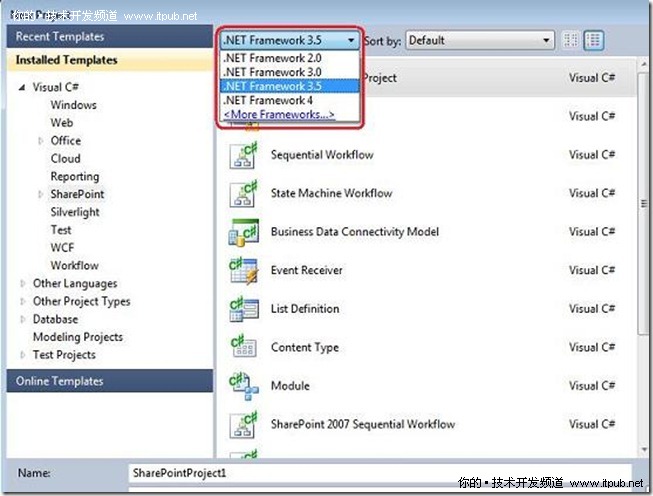Expand the Other Project Types node

click(22, 302)
